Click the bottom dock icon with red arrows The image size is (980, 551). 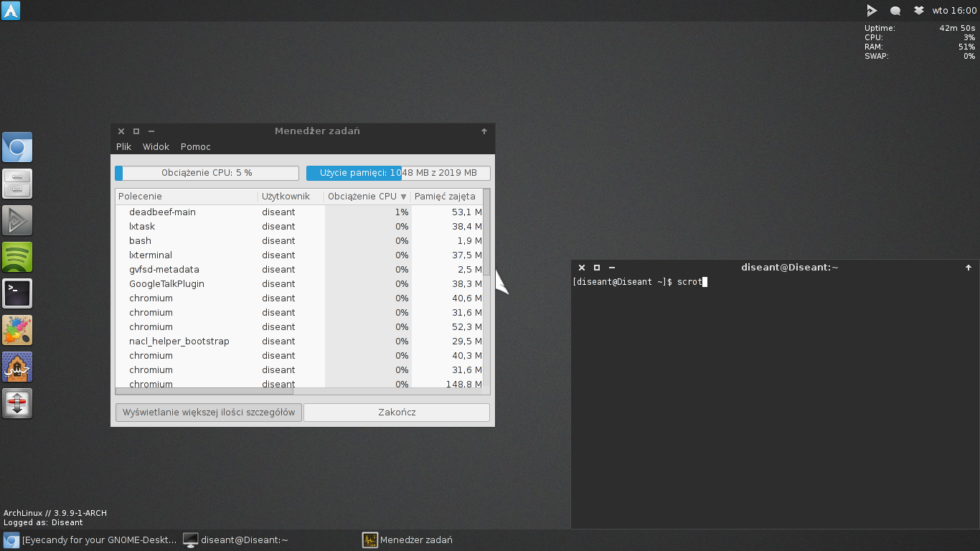coord(17,403)
